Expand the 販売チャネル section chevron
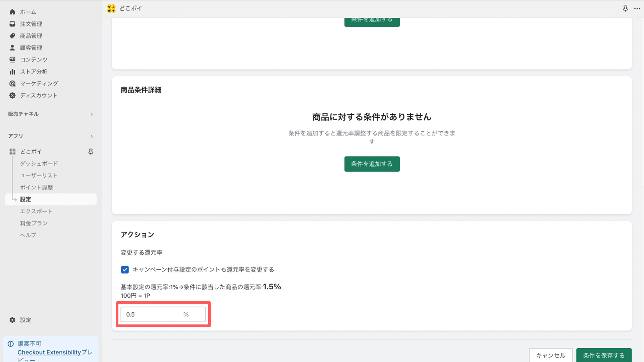The width and height of the screenshot is (644, 362). point(92,114)
